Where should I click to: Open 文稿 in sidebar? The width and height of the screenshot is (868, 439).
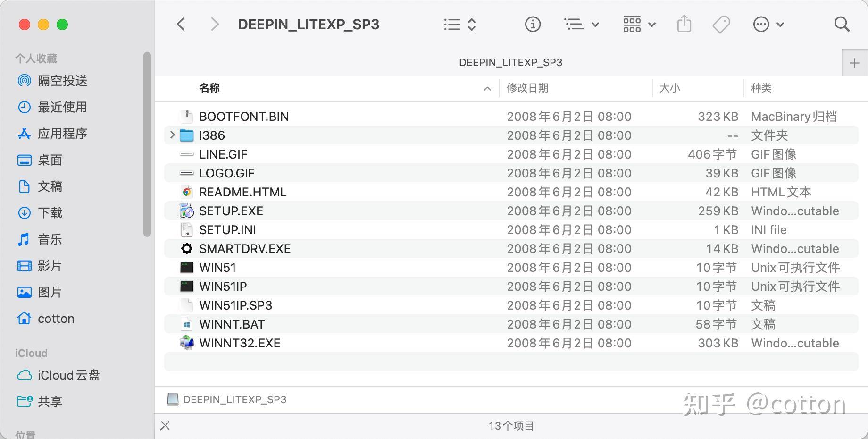click(x=40, y=186)
